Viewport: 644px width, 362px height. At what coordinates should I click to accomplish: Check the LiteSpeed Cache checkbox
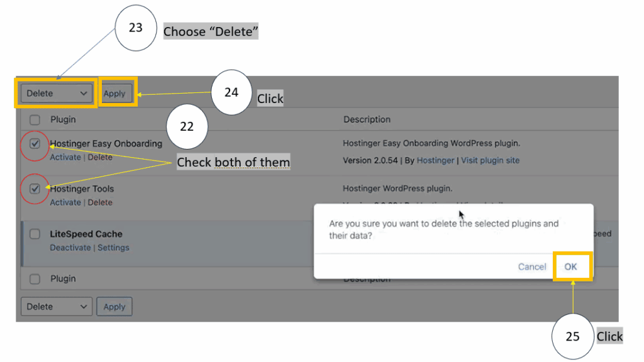(35, 234)
